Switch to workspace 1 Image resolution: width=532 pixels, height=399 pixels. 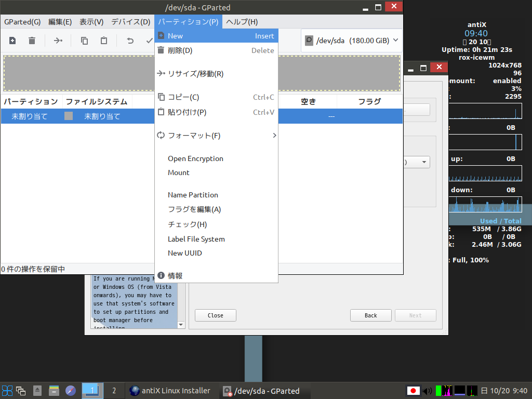(x=92, y=391)
